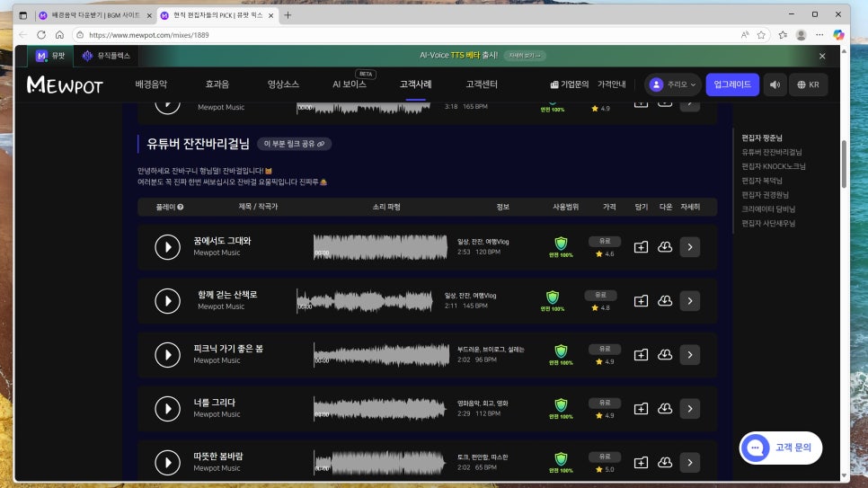The height and width of the screenshot is (488, 868).
Task: Open the Copilot sidebar icon
Action: tap(838, 35)
